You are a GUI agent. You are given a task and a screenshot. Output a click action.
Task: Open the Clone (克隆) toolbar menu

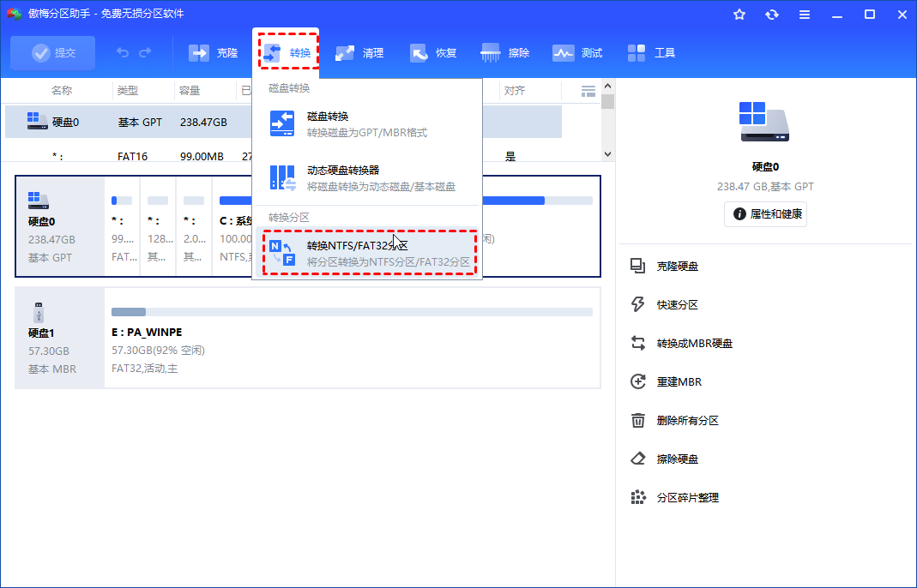click(214, 53)
